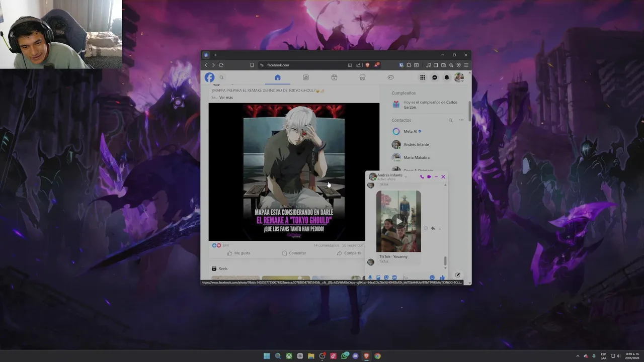
Task: Reload the Facebook page
Action: (221, 65)
